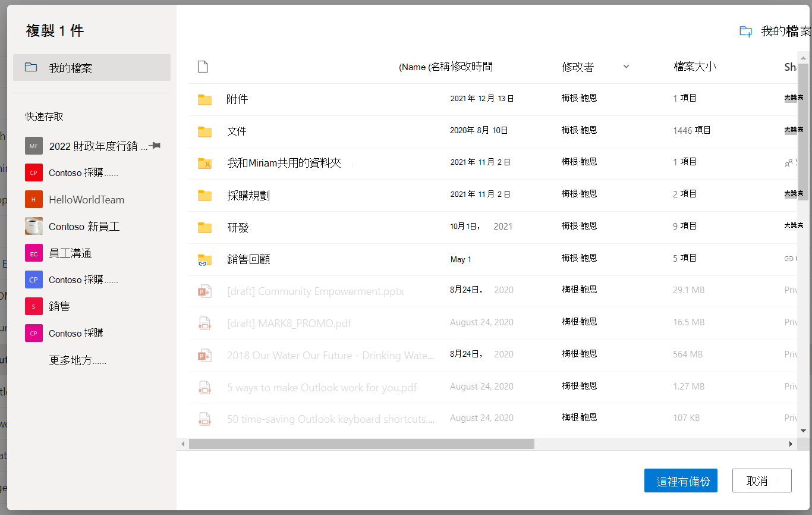Click the shared folder icon of 我和Miriam共用的資料夾

tap(204, 163)
